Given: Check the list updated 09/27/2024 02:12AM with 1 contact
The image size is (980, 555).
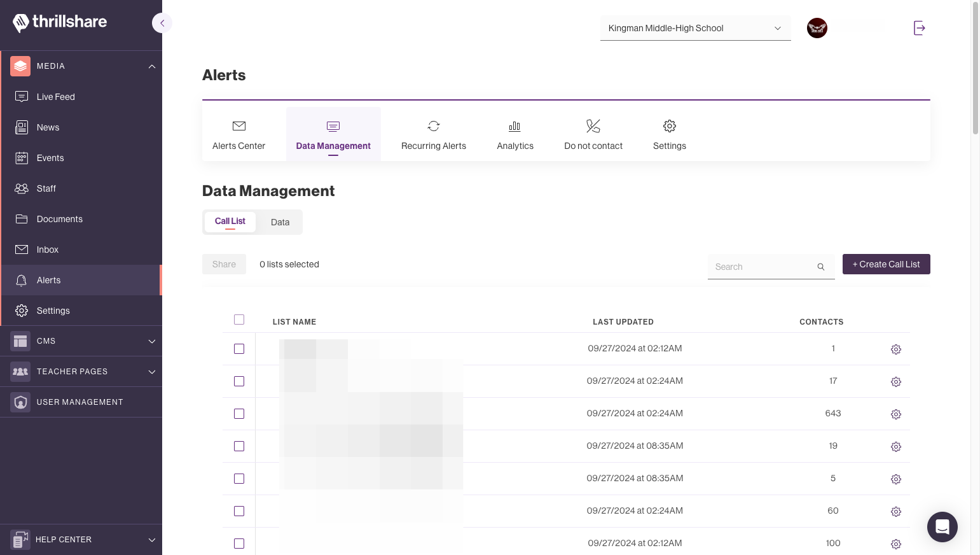Looking at the screenshot, I should [x=239, y=349].
